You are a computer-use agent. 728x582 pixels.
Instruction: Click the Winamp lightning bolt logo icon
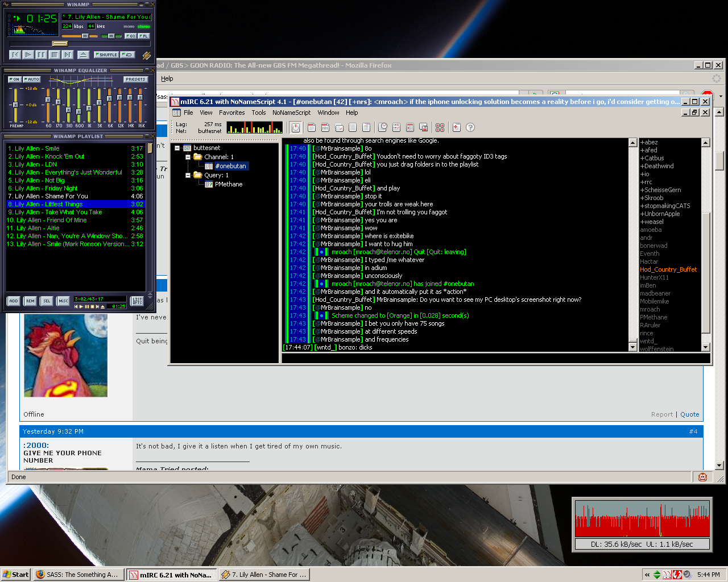(x=146, y=55)
